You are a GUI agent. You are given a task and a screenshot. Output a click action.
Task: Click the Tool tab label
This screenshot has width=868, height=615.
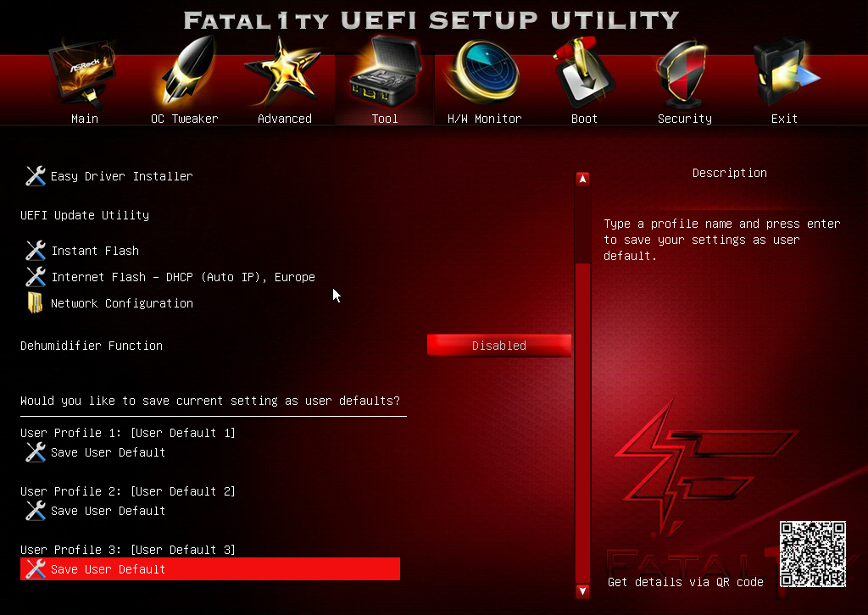385,119
